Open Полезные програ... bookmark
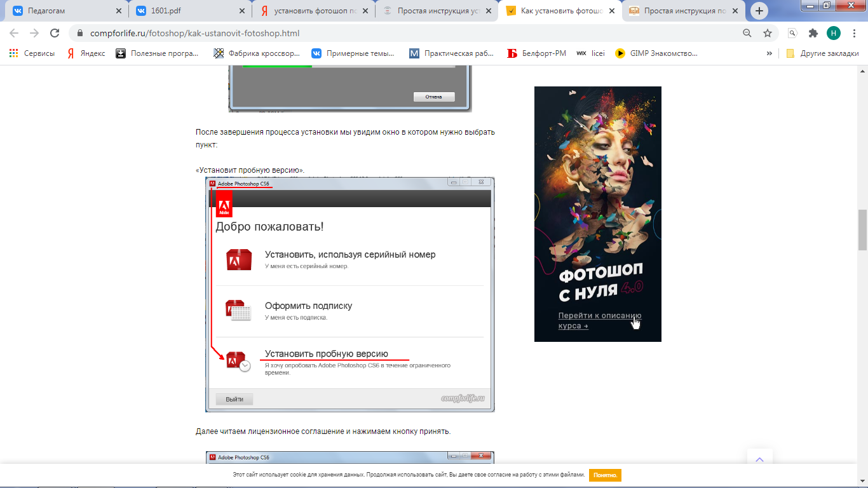This screenshot has height=488, width=868. coord(158,53)
